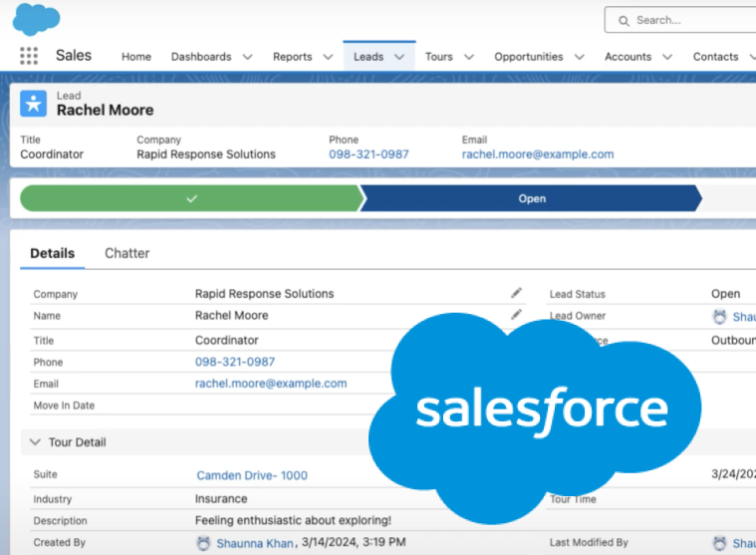Image resolution: width=756 pixels, height=555 pixels.
Task: Expand the Reports dropdown chevron
Action: click(328, 57)
